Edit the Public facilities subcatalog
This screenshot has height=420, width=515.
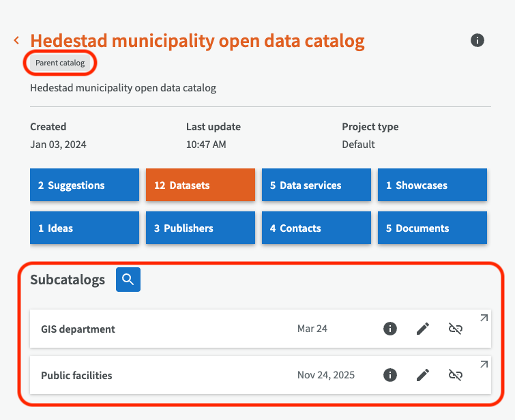tap(423, 375)
